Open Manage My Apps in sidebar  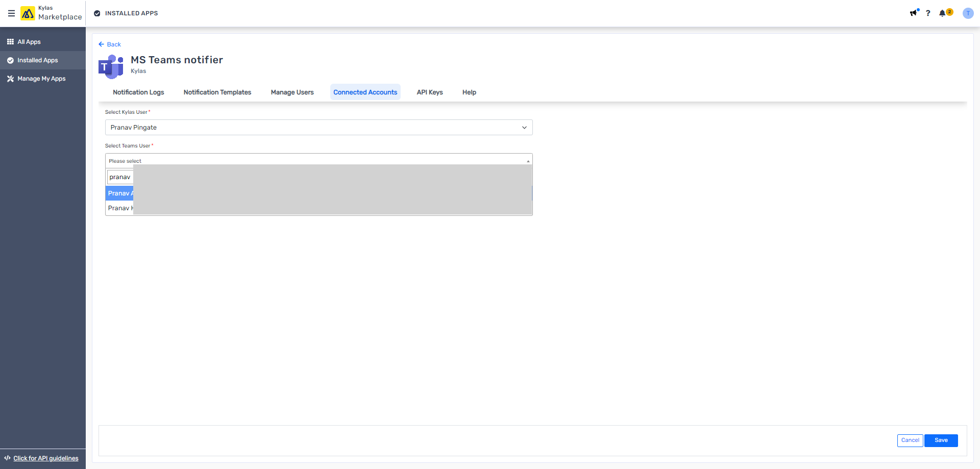pyautogui.click(x=43, y=79)
